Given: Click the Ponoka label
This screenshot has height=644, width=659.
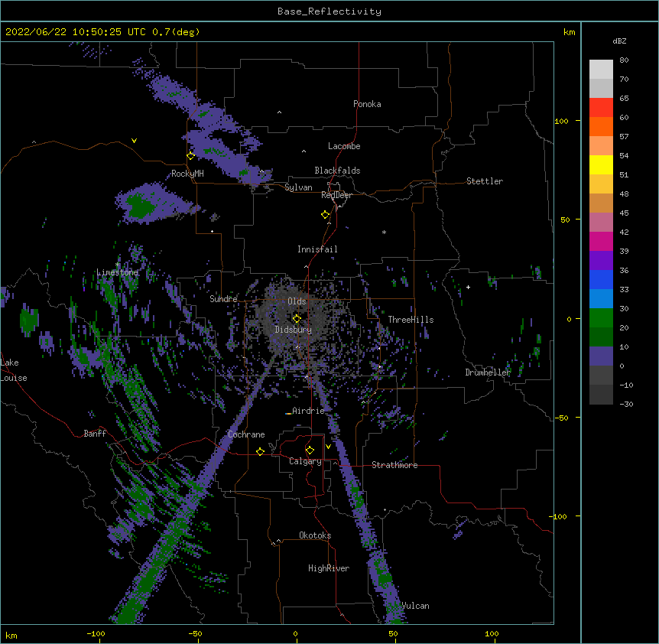Looking at the screenshot, I should (x=367, y=104).
